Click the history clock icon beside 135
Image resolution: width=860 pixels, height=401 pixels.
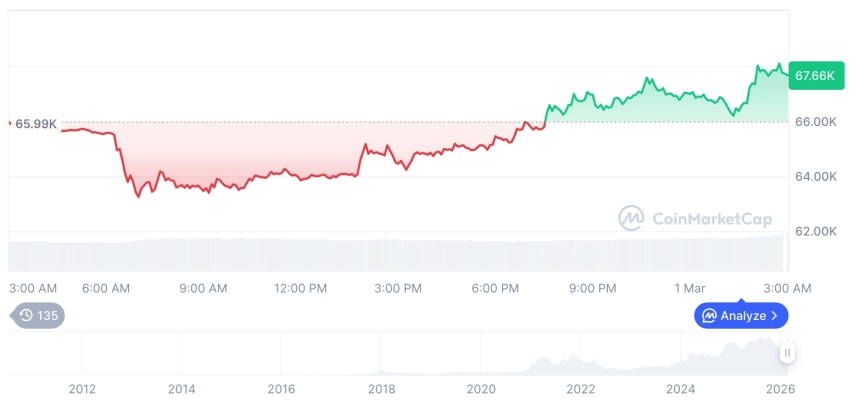tap(26, 316)
